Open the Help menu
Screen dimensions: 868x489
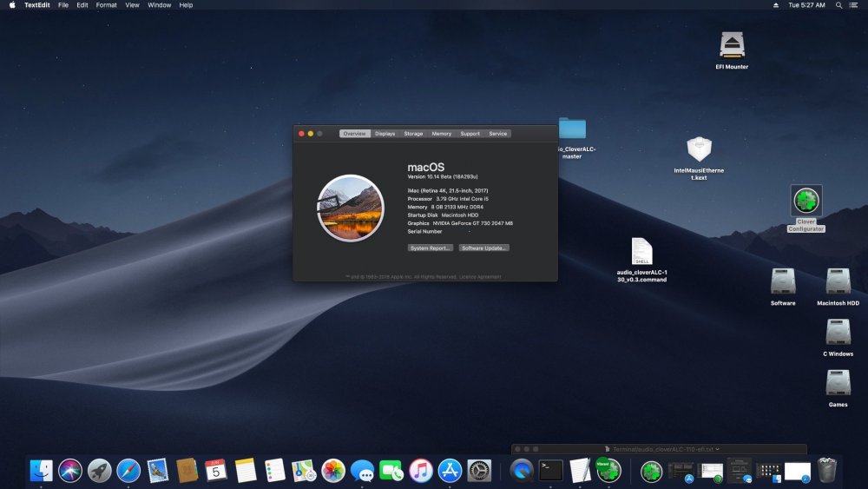coord(186,5)
